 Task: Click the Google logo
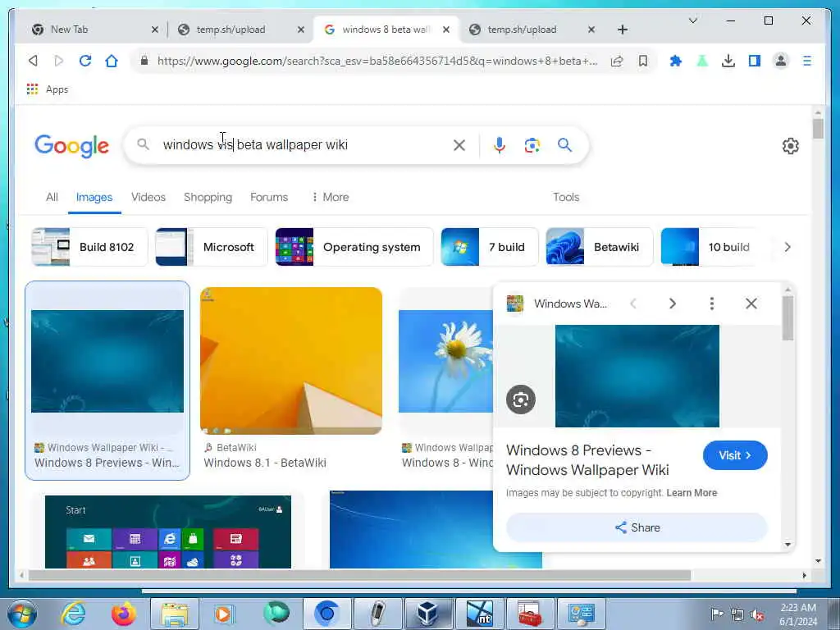coord(72,146)
